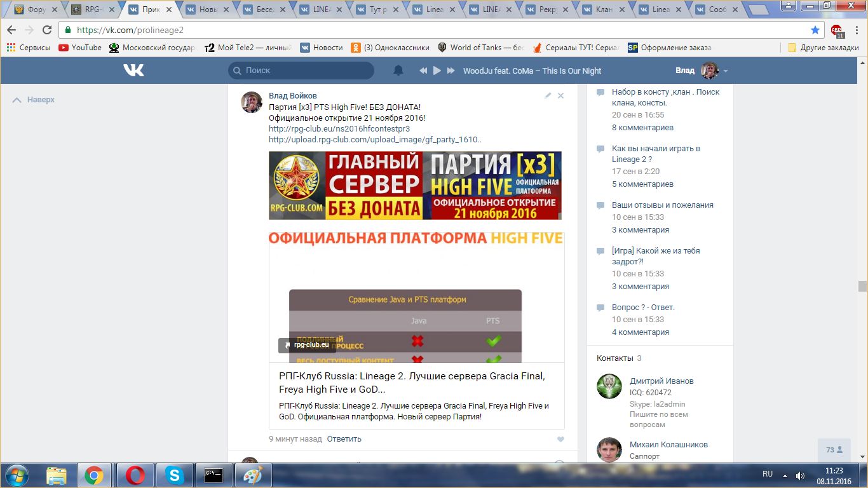Open the YouTube bookmark
868x488 pixels.
80,48
